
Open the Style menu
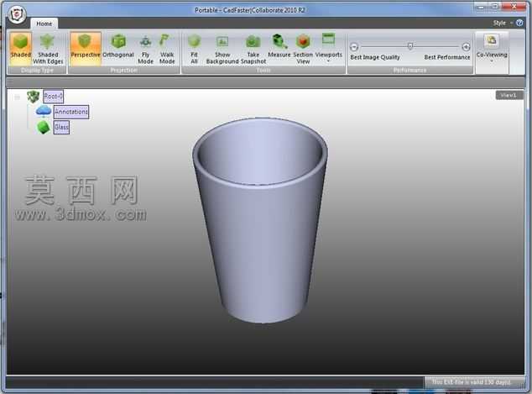click(503, 23)
